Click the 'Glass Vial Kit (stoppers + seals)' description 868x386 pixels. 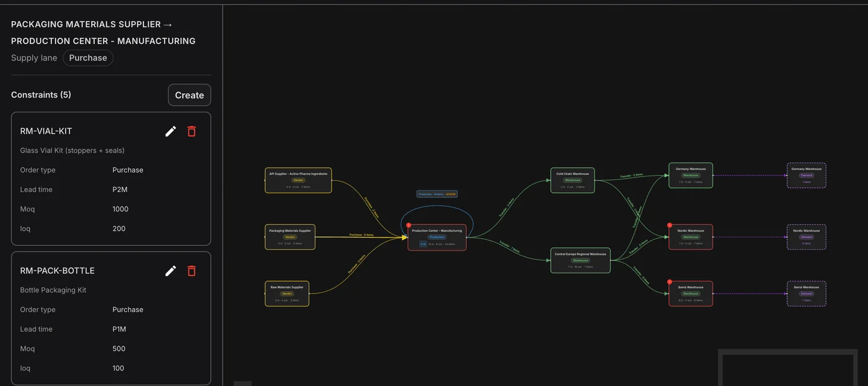click(73, 150)
